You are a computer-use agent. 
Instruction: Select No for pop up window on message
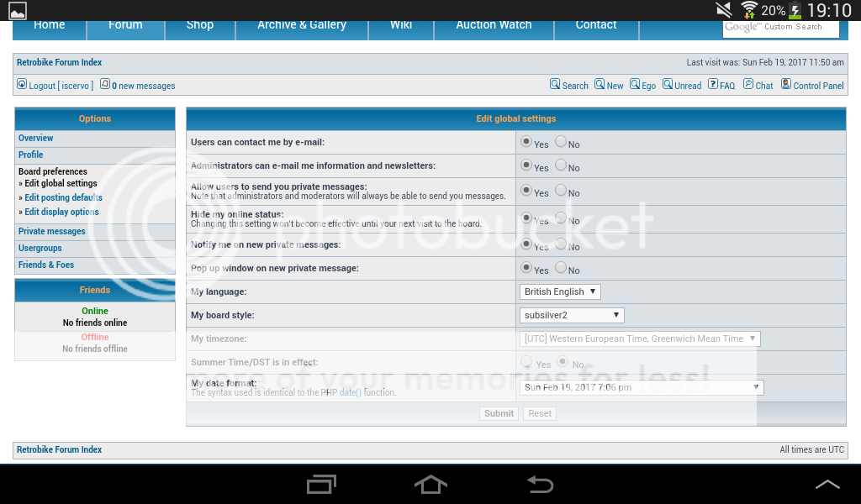(x=561, y=268)
